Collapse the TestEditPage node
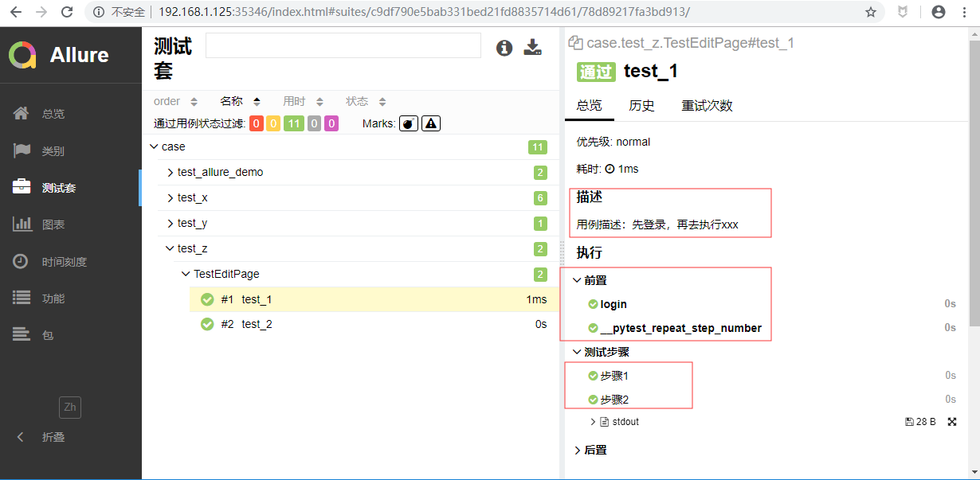This screenshot has width=980, height=480. coord(366,274)
